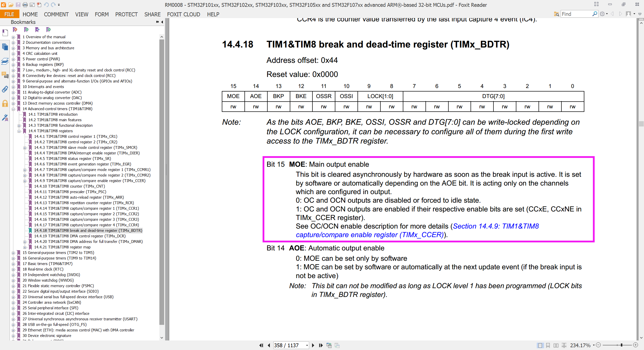Viewport: 644px width, 350px height.
Task: Click the previous view icon in status bar
Action: 329,345
